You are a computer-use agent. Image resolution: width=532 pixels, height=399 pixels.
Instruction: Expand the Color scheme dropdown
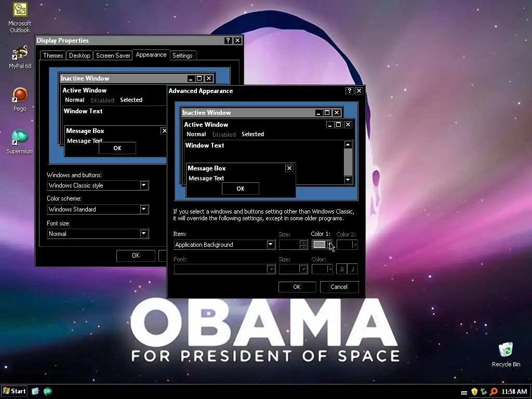143,209
